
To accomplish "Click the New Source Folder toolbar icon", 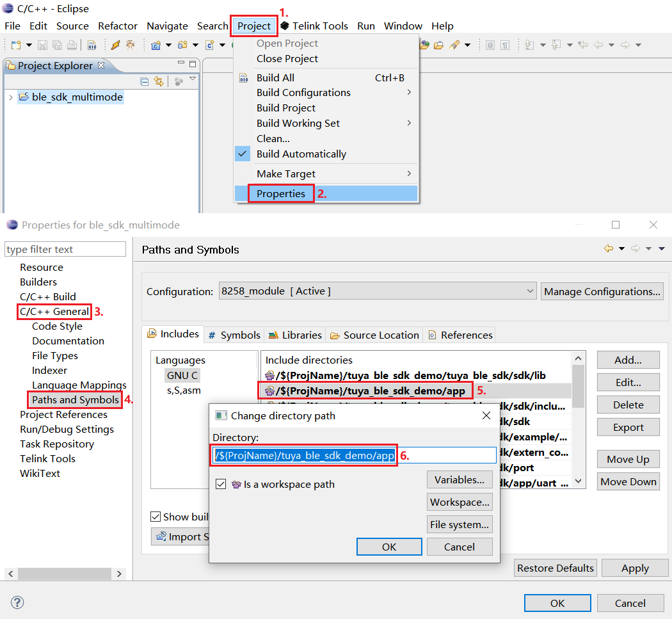I will [182, 45].
